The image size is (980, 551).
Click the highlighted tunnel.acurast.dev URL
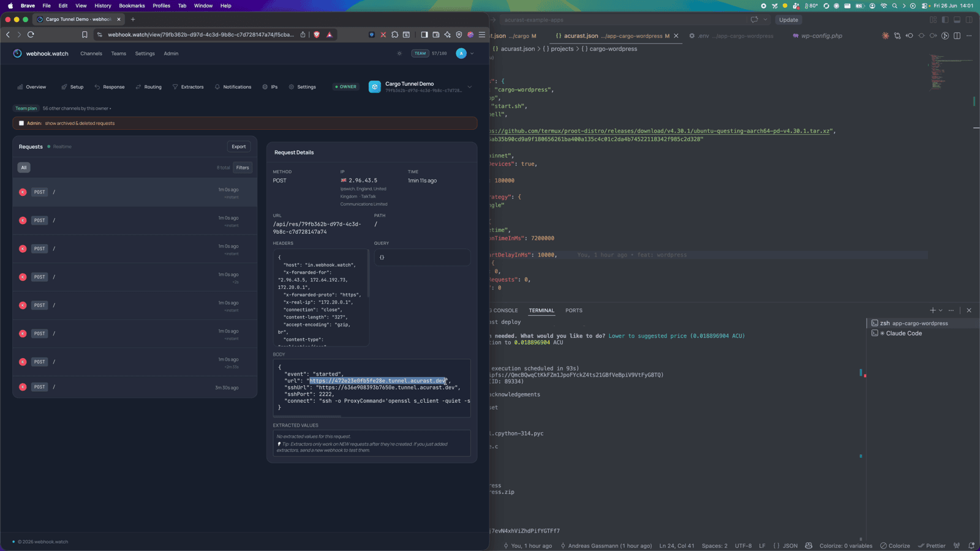[378, 381]
